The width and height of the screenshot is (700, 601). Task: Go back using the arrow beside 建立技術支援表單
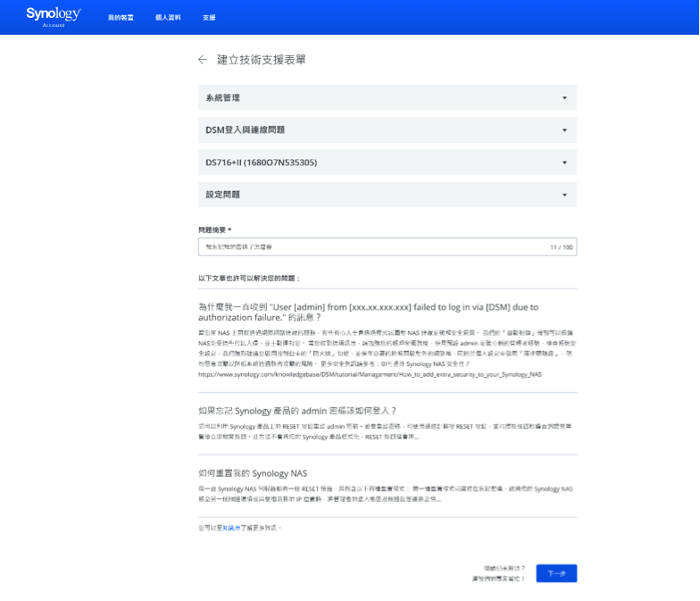coord(203,60)
